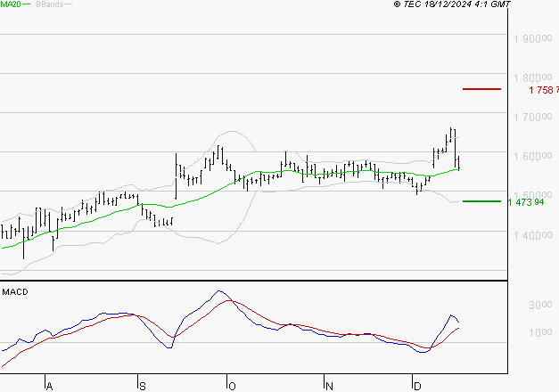Click the 3000 MACD axis label
The height and width of the screenshot is (392, 559).
pyautogui.click(x=540, y=305)
